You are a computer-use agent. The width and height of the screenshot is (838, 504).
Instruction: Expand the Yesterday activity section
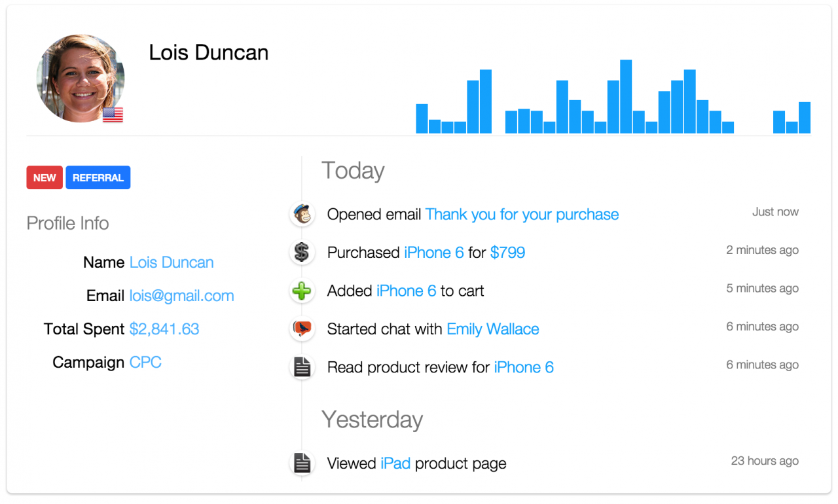(372, 420)
